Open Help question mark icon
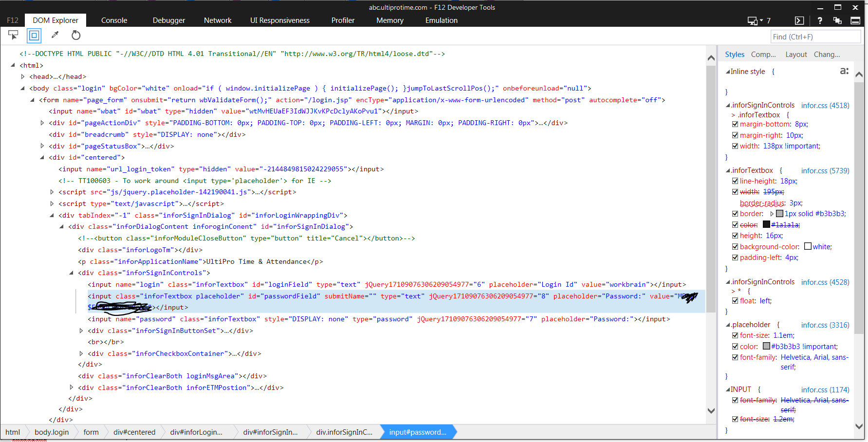The height and width of the screenshot is (442, 868). 820,20
